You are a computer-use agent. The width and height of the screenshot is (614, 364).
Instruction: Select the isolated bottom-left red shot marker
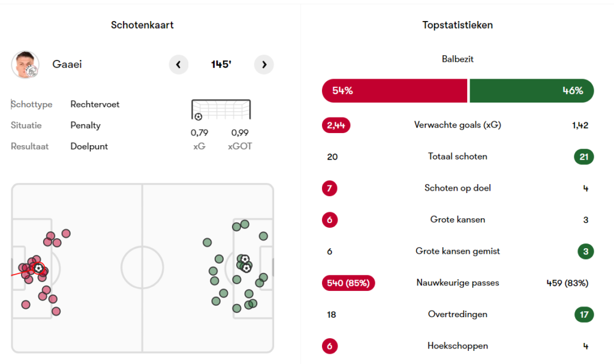pyautogui.click(x=26, y=305)
